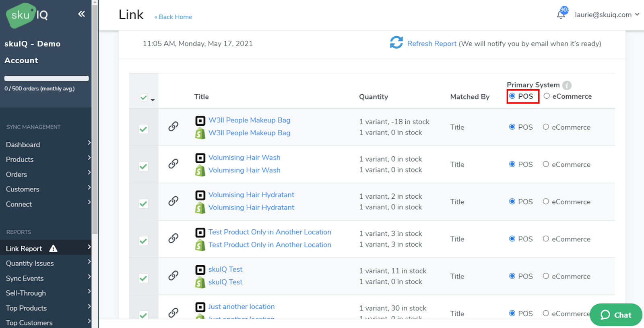This screenshot has width=644, height=328.
Task: Collapse the sidebar with double-chevron icon
Action: click(81, 14)
